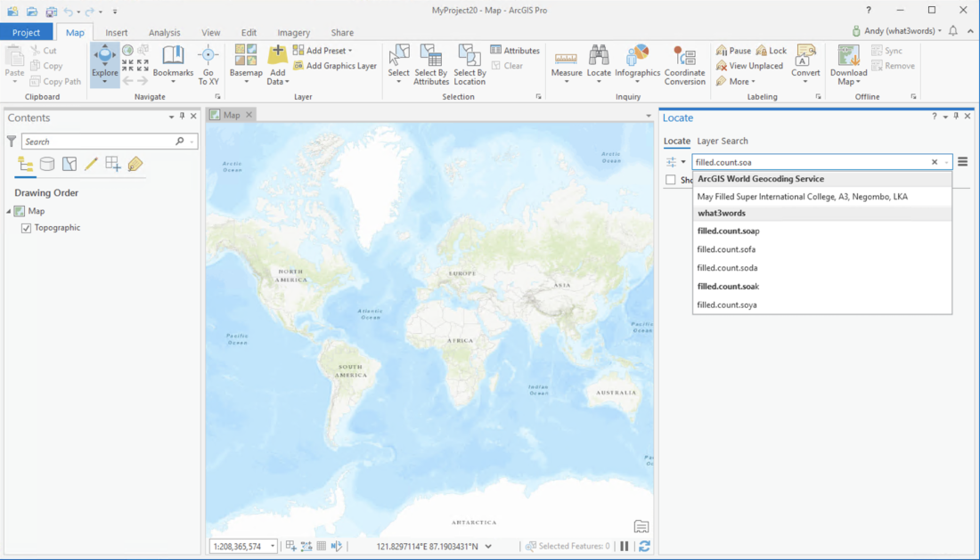980x560 pixels.
Task: Uncheck the Topographic layer visibility
Action: tap(26, 228)
